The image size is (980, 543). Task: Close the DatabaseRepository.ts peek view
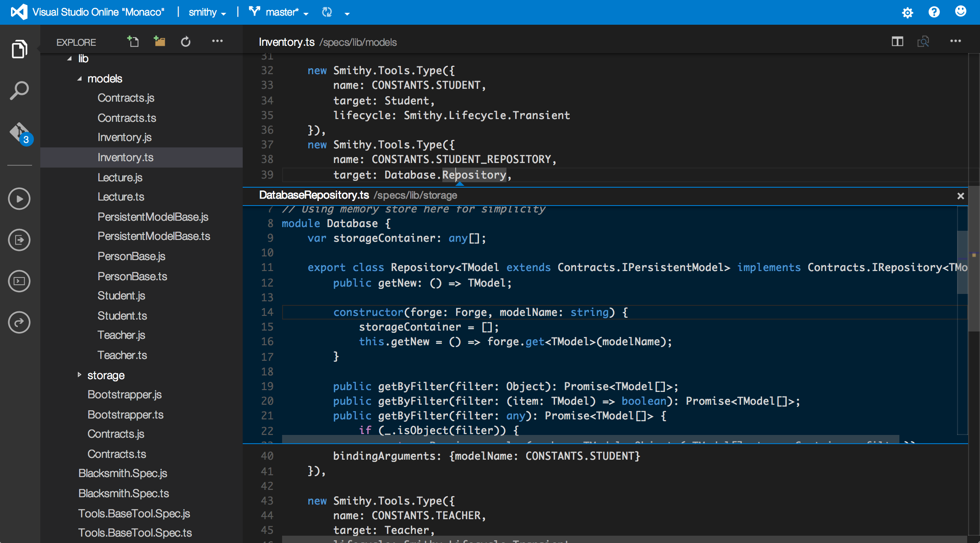(x=960, y=196)
